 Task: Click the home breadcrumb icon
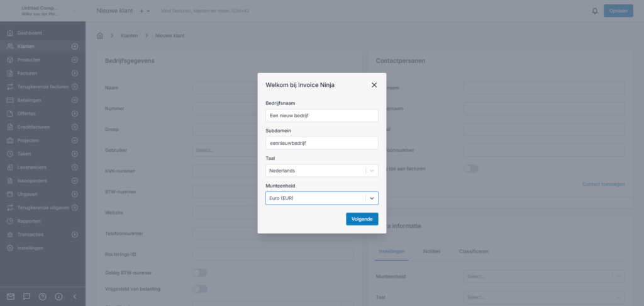tap(100, 36)
